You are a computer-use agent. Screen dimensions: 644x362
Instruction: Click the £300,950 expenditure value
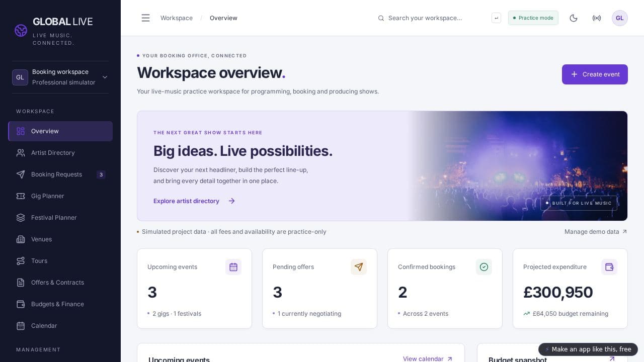coord(558,292)
